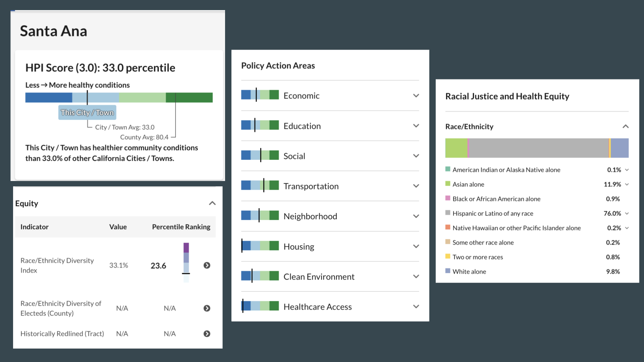This screenshot has height=362, width=644.
Task: Click the Economic percentile mini bar
Action: click(x=260, y=95)
